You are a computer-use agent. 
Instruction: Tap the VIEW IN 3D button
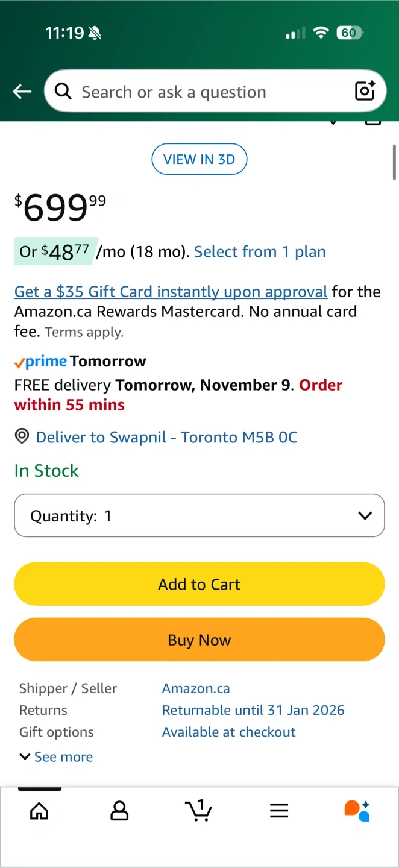coord(199,159)
